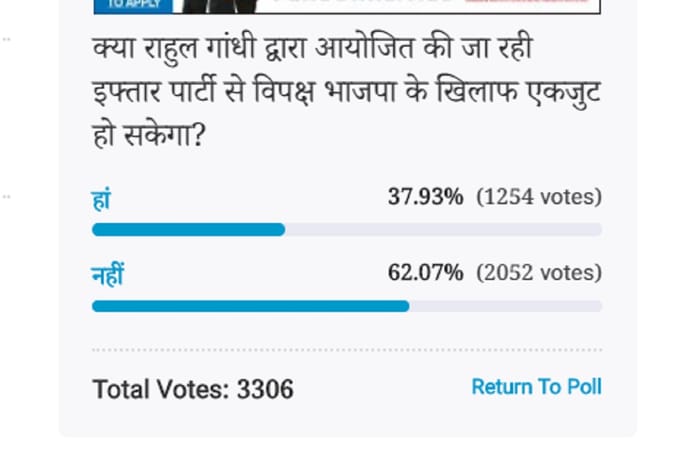This screenshot has height=449, width=674.
Task: Click the (2052 votes) count
Action: click(538, 273)
